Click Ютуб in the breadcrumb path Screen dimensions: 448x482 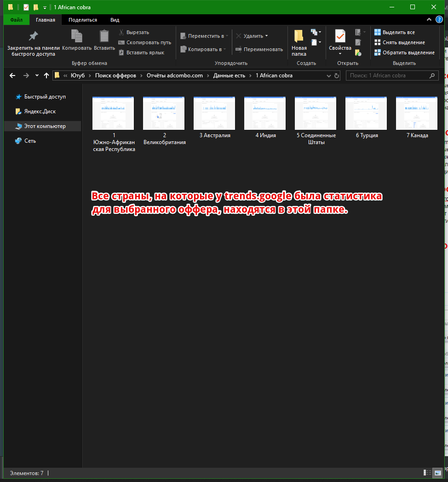click(x=78, y=75)
